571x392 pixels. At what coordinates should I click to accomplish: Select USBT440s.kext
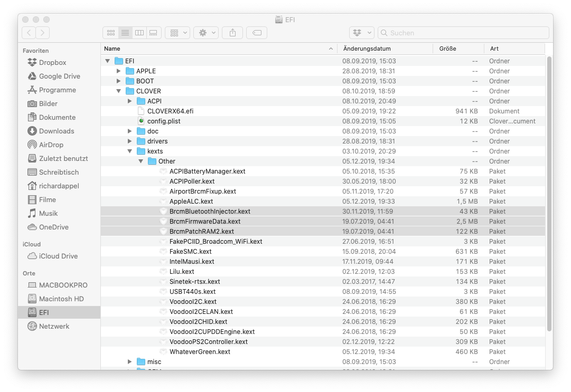coord(323,292)
